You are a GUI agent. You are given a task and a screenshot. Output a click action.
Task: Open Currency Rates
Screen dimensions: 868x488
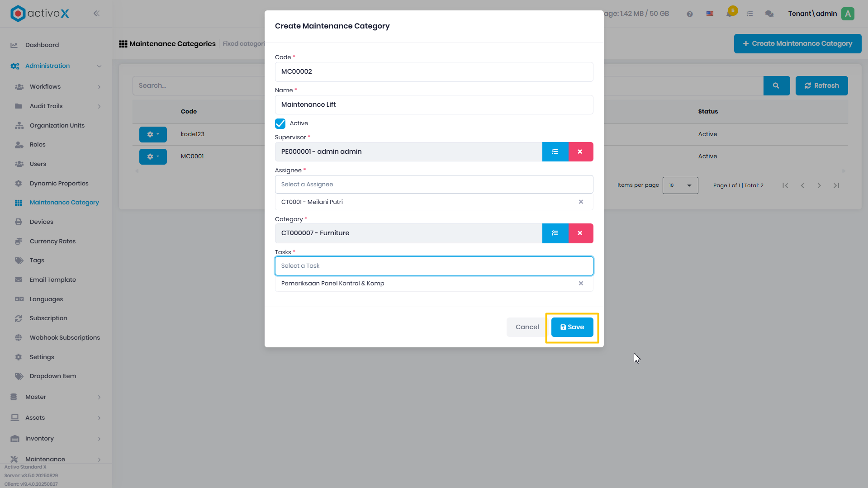[52, 242]
